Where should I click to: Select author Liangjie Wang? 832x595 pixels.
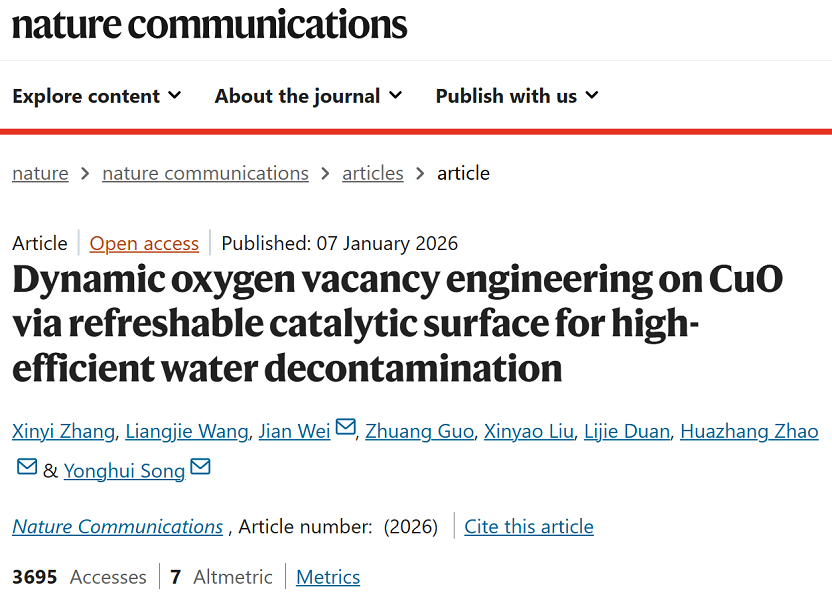point(186,431)
